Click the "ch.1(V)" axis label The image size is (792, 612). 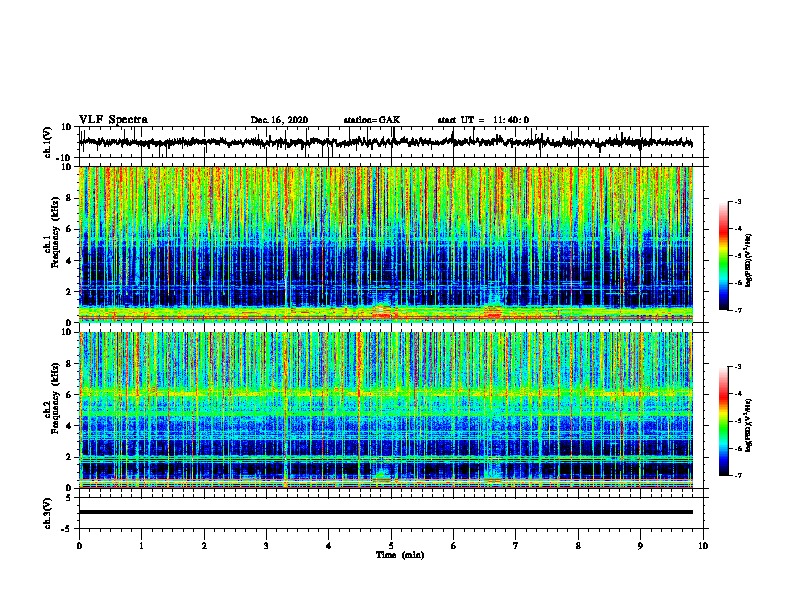[47, 142]
